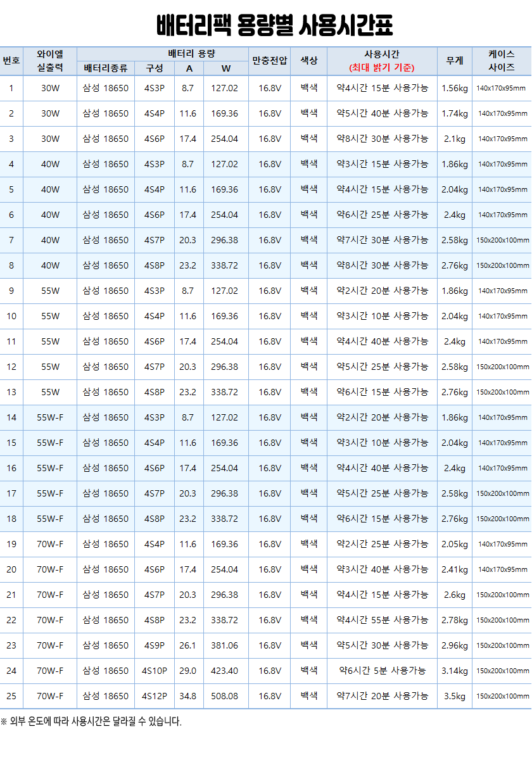Click the 외부 온도 footnote text
The image size is (532, 760).
[91, 721]
